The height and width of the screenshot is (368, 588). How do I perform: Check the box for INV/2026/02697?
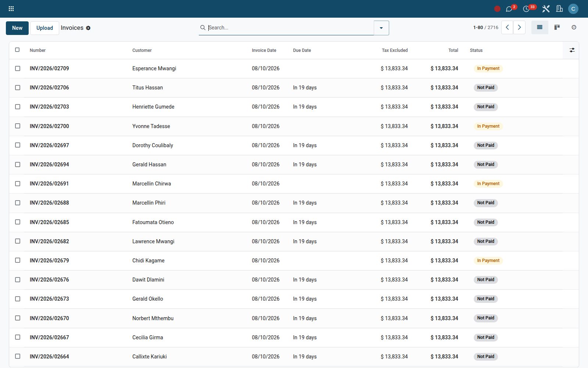point(18,145)
